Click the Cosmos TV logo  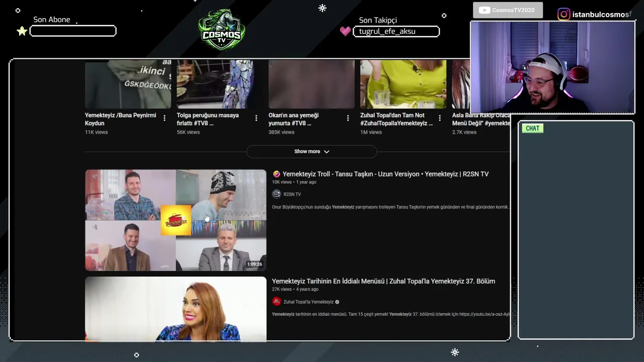(x=221, y=30)
